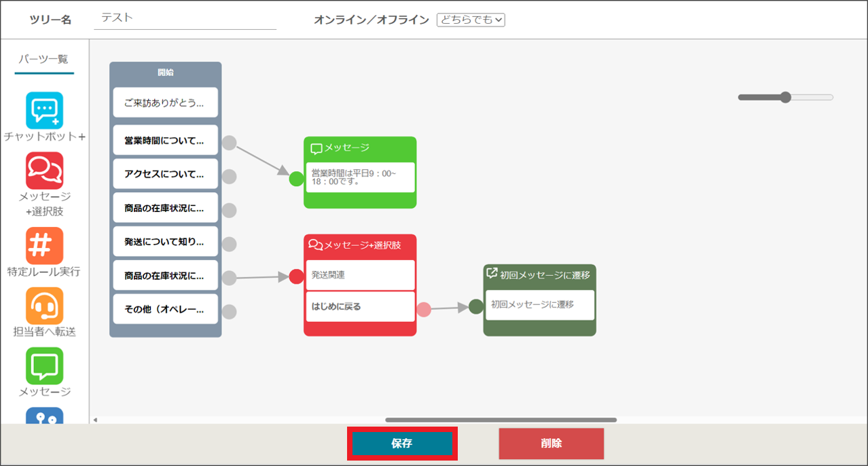The height and width of the screenshot is (466, 868).
Task: Click connector dot beside first 商品の在庫状況に row
Action: [230, 211]
